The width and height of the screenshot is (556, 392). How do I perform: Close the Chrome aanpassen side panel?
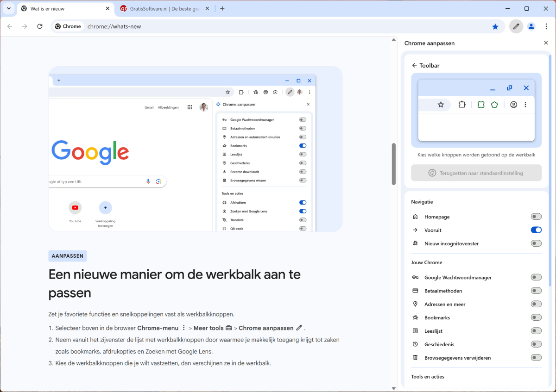tap(546, 43)
